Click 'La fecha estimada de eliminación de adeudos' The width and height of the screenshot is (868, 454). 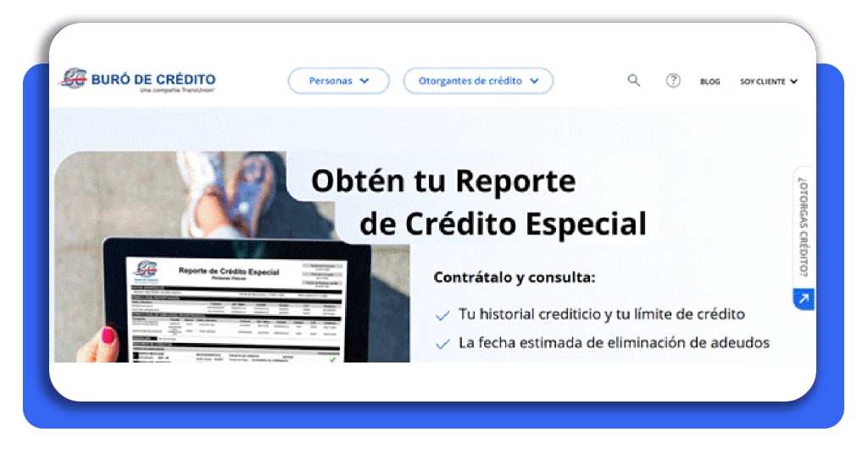coord(614,343)
